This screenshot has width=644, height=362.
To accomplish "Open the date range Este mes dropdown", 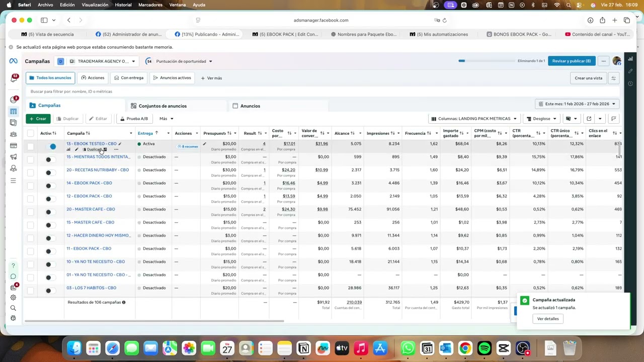I will click(x=577, y=104).
